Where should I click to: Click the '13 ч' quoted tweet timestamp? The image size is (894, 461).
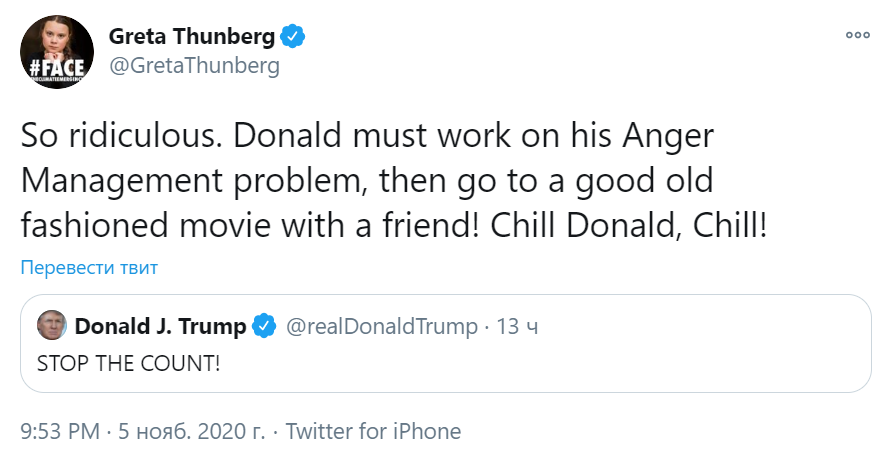(517, 327)
